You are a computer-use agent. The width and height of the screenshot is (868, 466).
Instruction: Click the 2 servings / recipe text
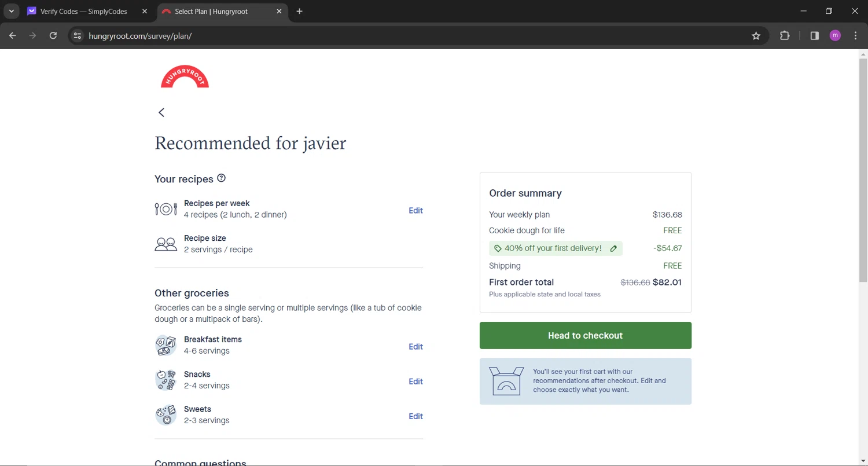[x=218, y=249]
